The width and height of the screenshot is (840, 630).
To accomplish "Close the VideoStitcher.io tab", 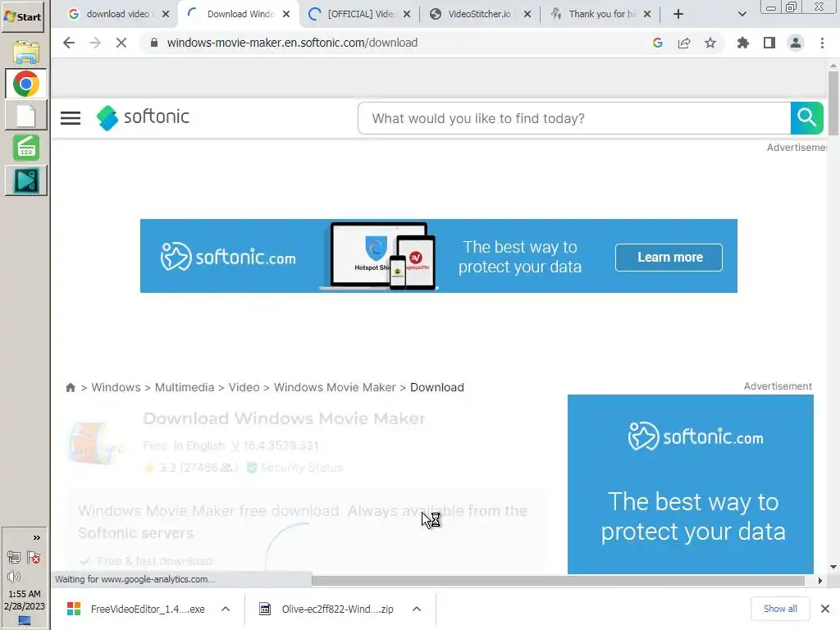I will [527, 14].
